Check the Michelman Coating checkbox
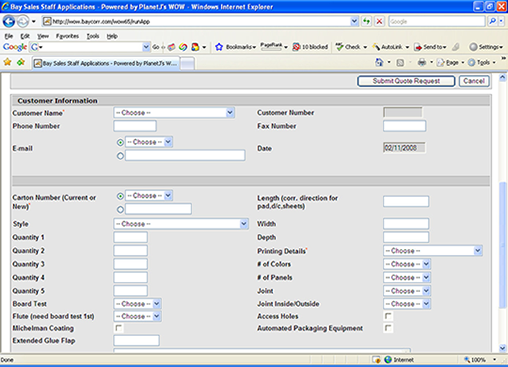 tap(118, 328)
